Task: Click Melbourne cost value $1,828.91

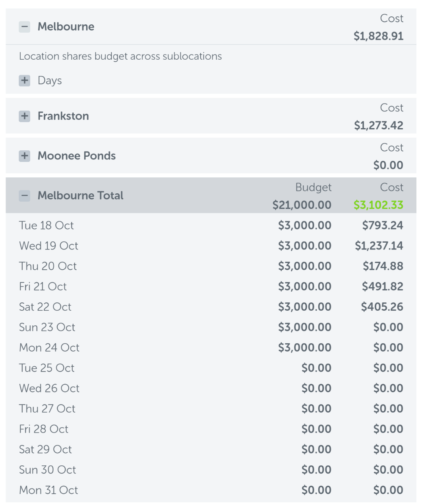Action: [379, 36]
